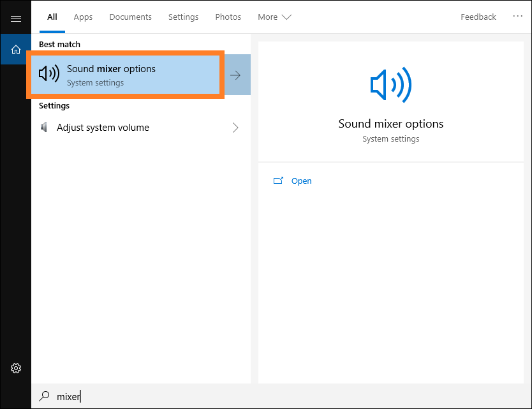Switch to the Apps tab
The width and height of the screenshot is (532, 409).
click(x=83, y=17)
